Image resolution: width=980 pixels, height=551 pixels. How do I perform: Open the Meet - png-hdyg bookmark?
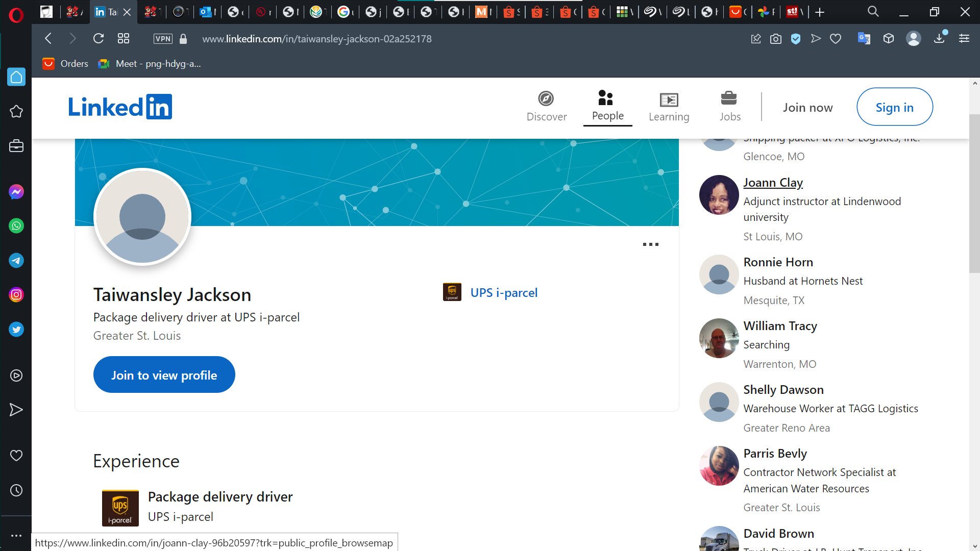click(150, 64)
